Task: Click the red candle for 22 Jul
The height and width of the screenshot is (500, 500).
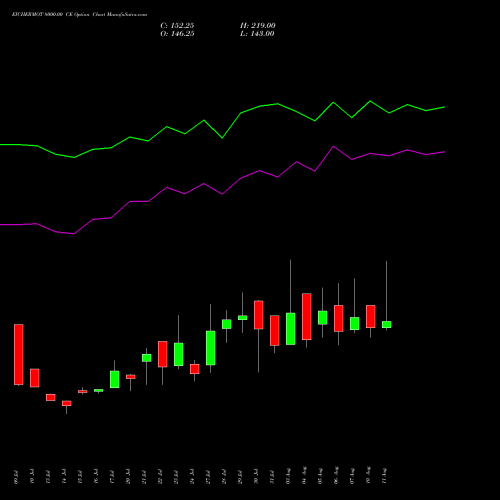Action: click(x=163, y=354)
